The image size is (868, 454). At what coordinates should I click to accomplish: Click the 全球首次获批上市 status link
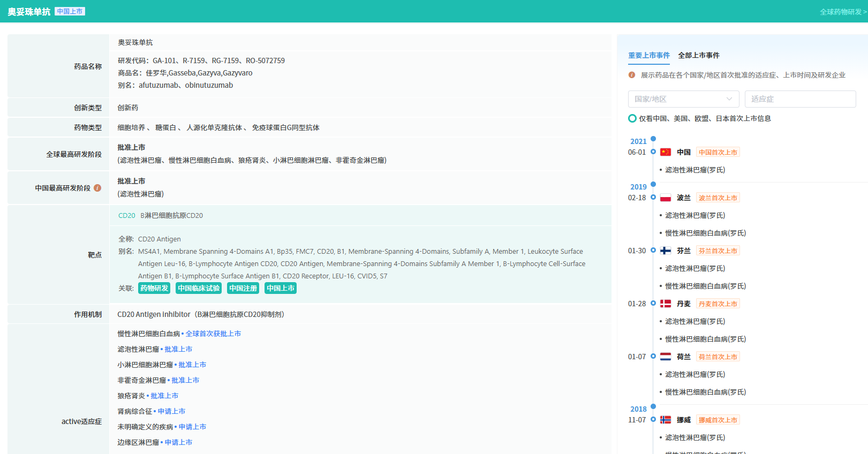click(213, 334)
